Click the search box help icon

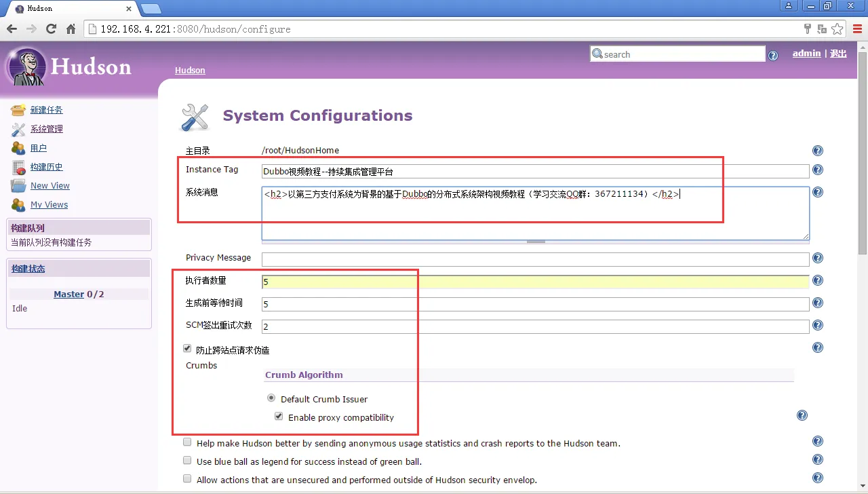(x=773, y=56)
